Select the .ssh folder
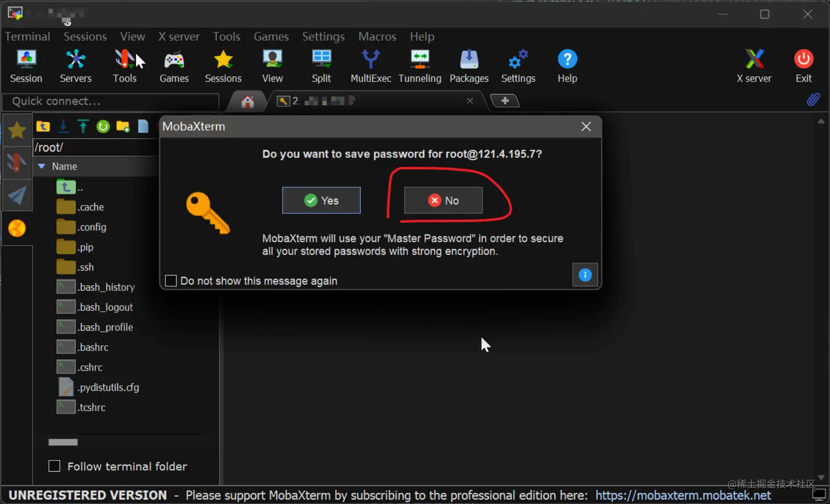The height and width of the screenshot is (504, 830). (76, 267)
